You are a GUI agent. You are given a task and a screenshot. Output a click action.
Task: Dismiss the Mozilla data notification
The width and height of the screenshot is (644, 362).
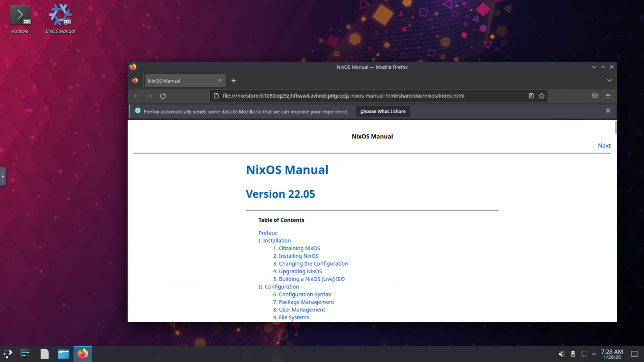(608, 110)
